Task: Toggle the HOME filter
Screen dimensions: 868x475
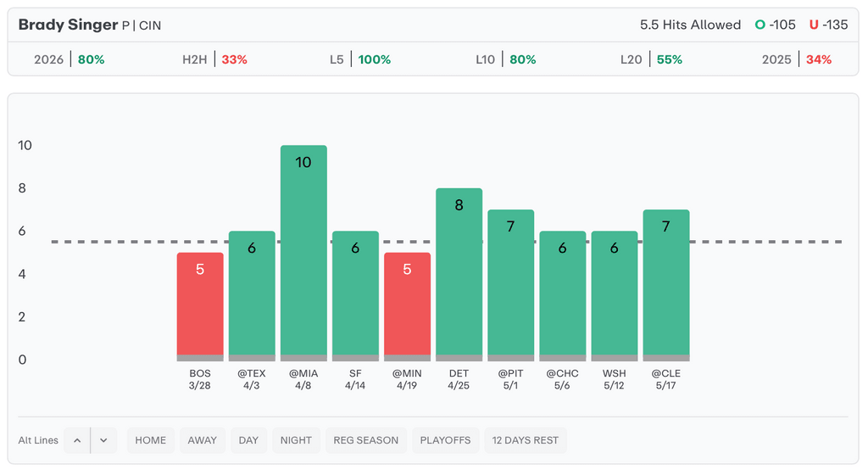Action: click(x=151, y=440)
